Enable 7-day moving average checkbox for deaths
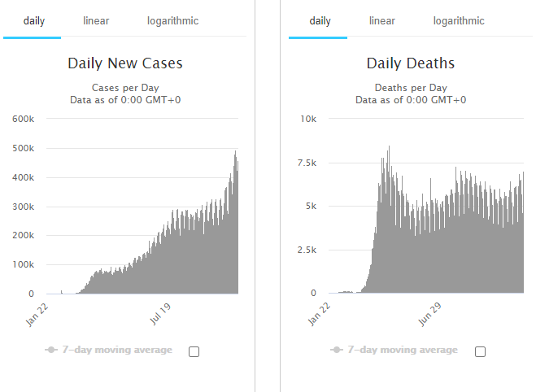Image resolution: width=536 pixels, height=392 pixels. 480,351
